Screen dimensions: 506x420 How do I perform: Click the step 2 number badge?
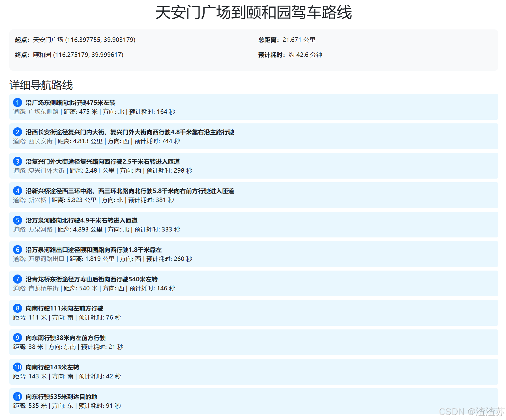[18, 132]
